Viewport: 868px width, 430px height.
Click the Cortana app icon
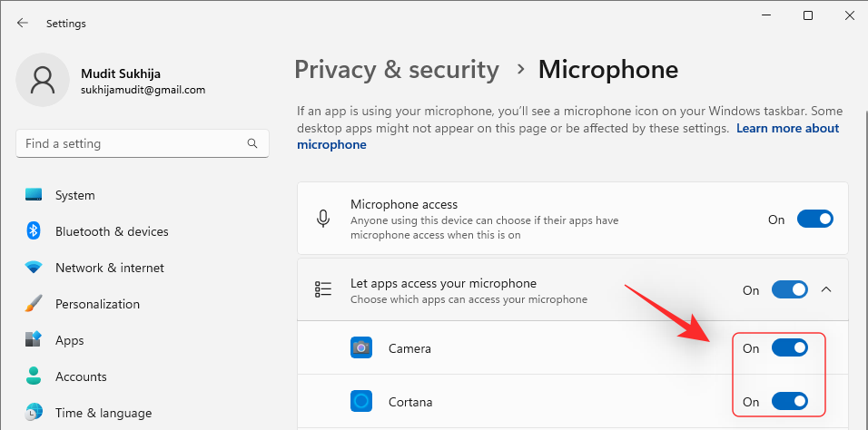tap(361, 401)
